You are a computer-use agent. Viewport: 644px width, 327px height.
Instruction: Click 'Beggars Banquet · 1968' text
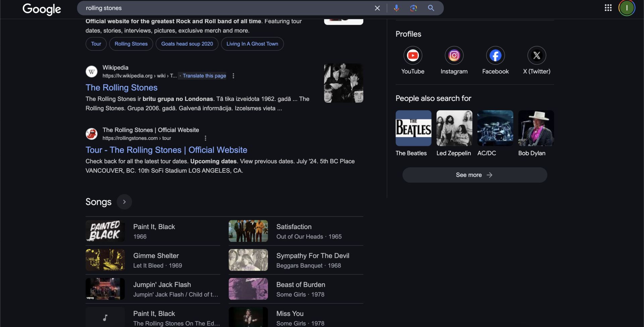[309, 266]
